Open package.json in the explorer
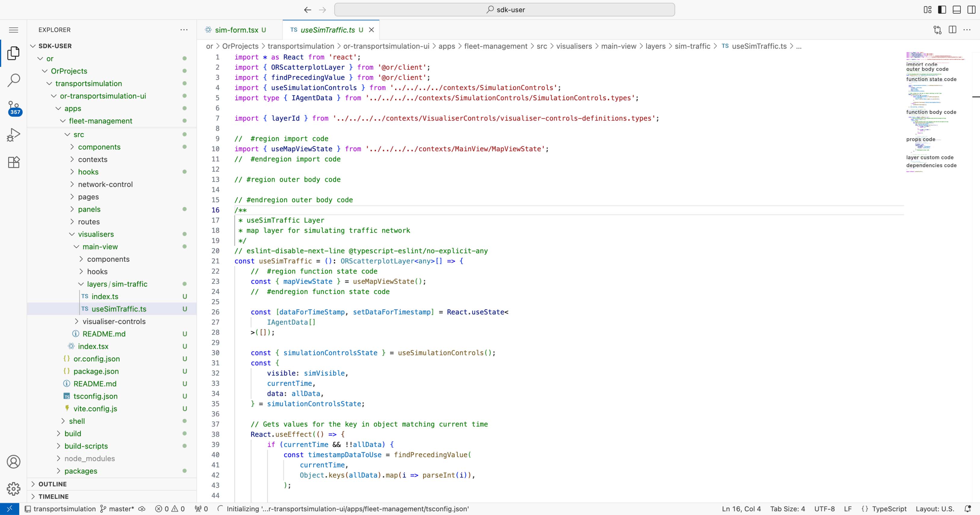Image resolution: width=980 pixels, height=515 pixels. pos(112,372)
